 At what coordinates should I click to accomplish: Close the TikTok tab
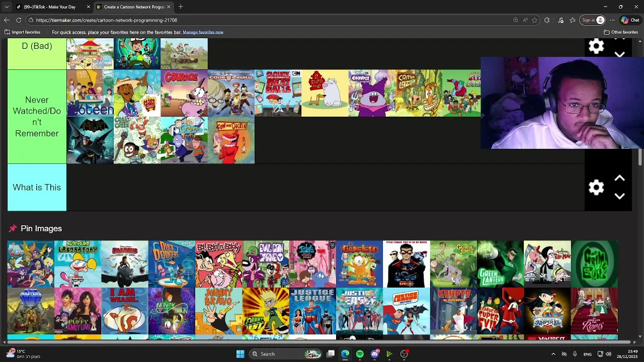[x=89, y=7]
